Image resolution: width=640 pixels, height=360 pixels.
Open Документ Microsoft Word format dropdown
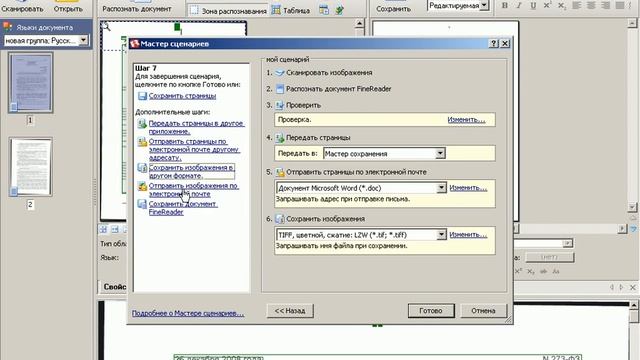pos(441,188)
